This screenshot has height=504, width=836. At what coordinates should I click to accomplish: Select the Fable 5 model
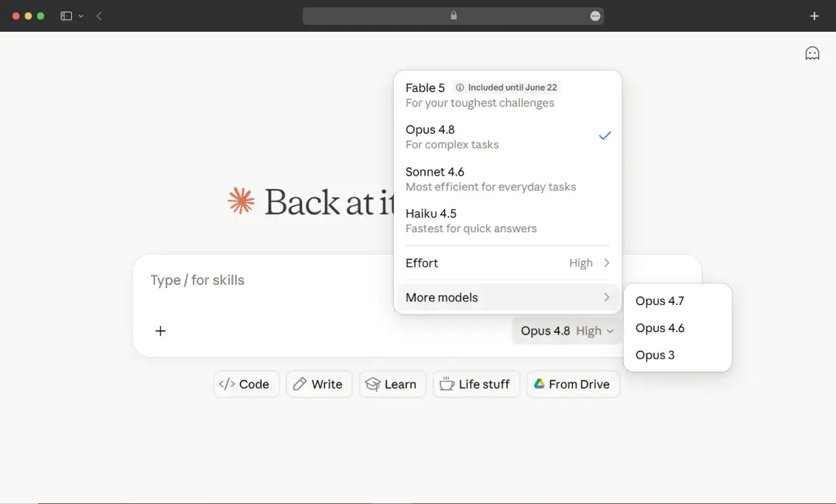[x=508, y=95]
